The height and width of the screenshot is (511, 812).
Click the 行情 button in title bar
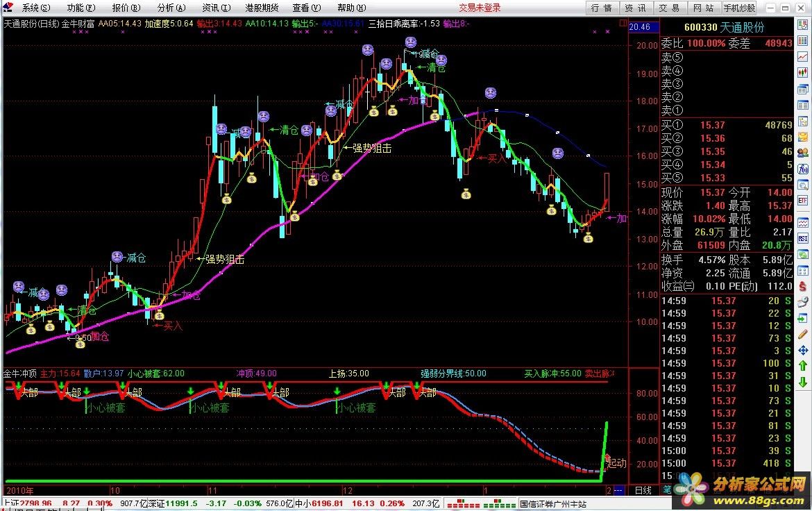tap(602, 8)
